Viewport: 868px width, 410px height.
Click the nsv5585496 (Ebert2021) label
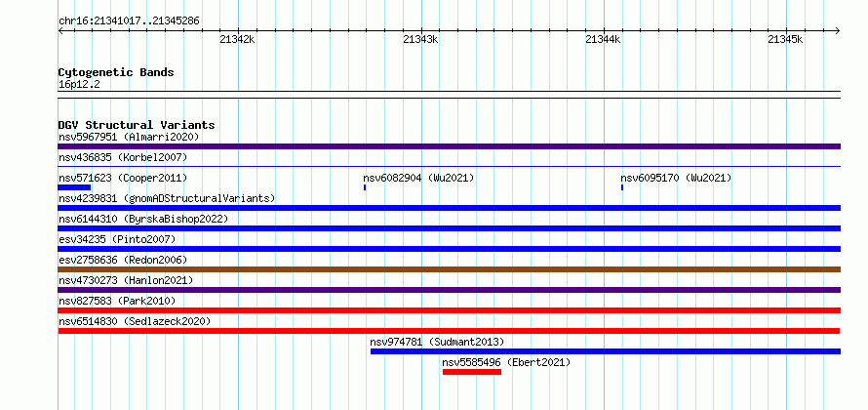click(x=506, y=362)
